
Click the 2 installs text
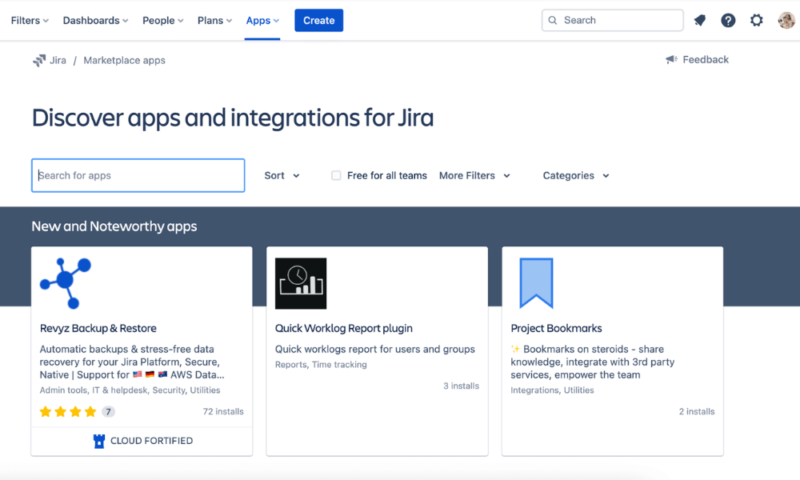tap(697, 412)
